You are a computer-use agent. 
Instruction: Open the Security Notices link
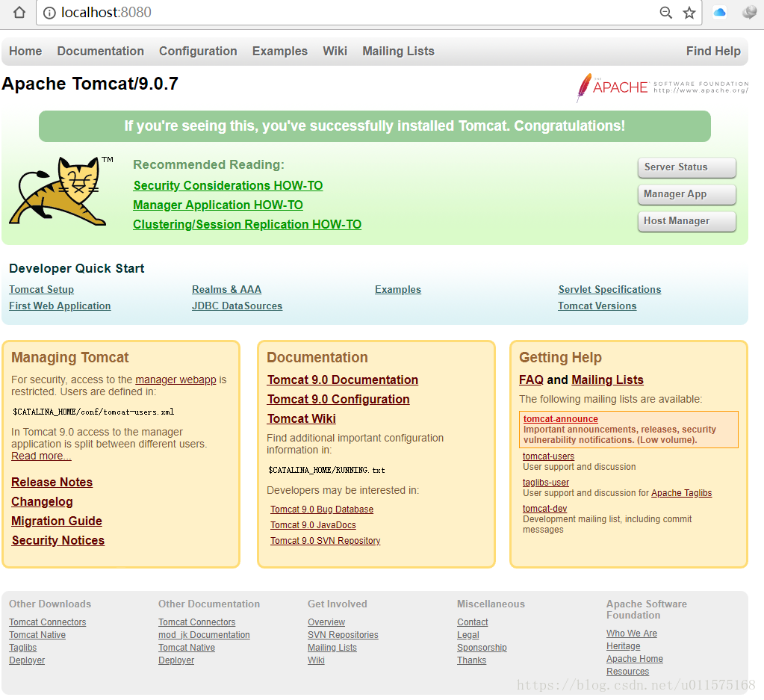coord(58,541)
